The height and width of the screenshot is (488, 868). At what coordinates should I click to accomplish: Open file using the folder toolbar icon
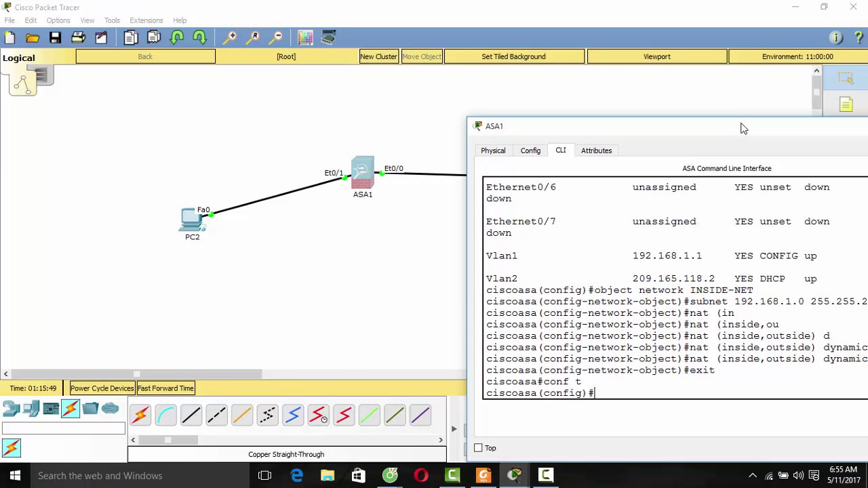coord(32,38)
